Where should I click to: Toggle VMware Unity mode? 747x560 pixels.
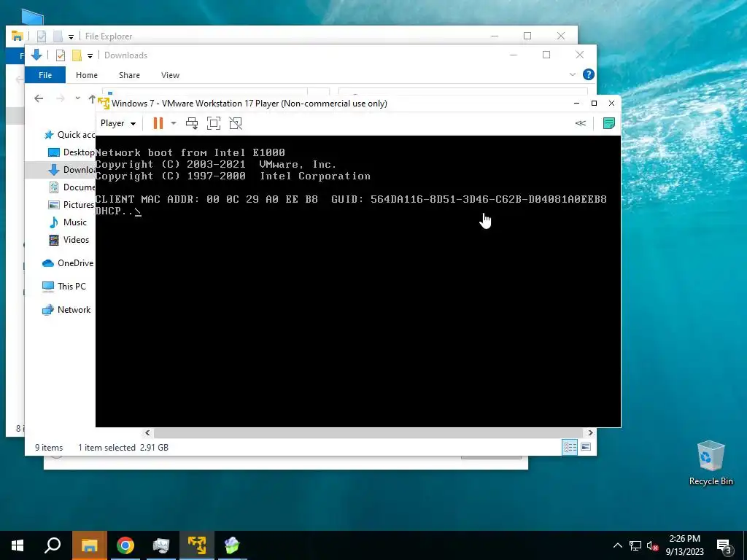tap(236, 123)
